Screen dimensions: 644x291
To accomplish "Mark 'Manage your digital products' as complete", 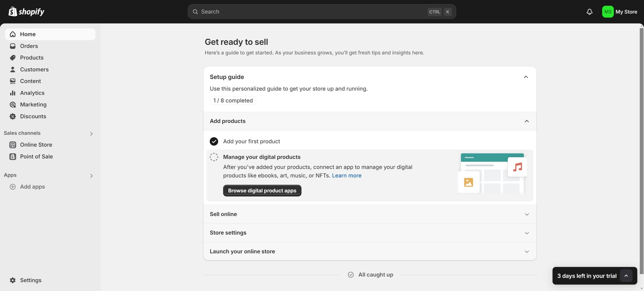I will tap(214, 157).
